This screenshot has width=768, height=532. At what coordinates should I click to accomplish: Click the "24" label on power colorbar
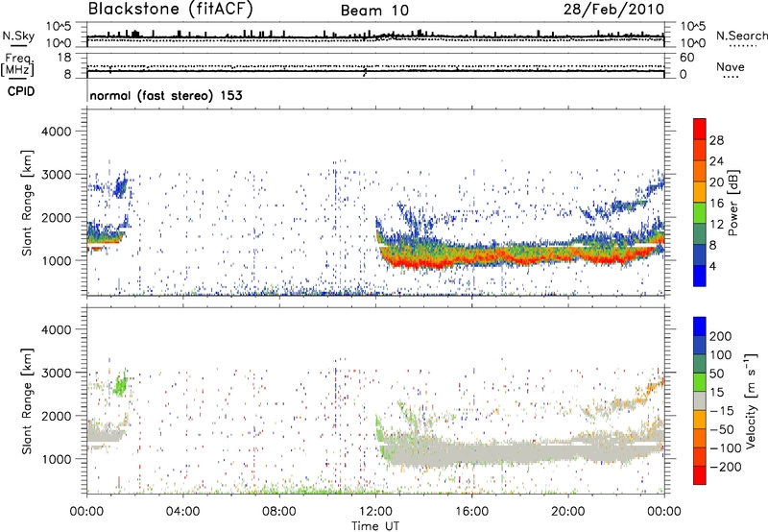pos(716,161)
